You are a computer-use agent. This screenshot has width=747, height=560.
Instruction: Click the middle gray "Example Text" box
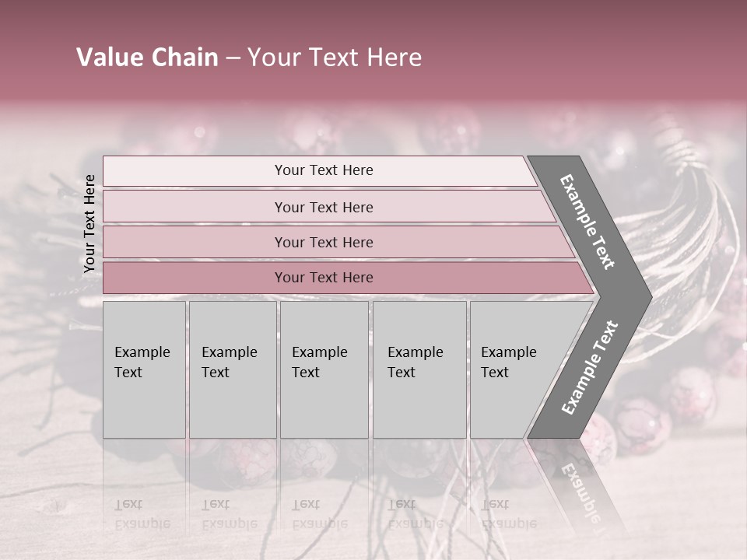(x=324, y=369)
